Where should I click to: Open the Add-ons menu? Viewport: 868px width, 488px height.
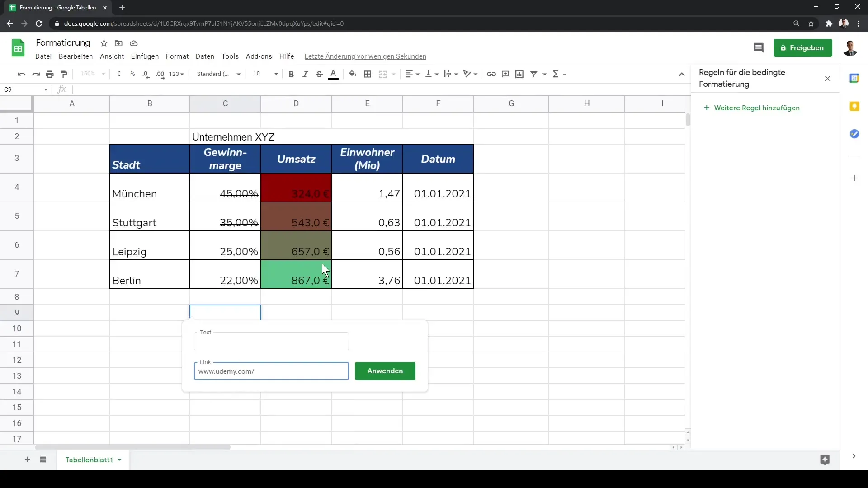pyautogui.click(x=258, y=56)
